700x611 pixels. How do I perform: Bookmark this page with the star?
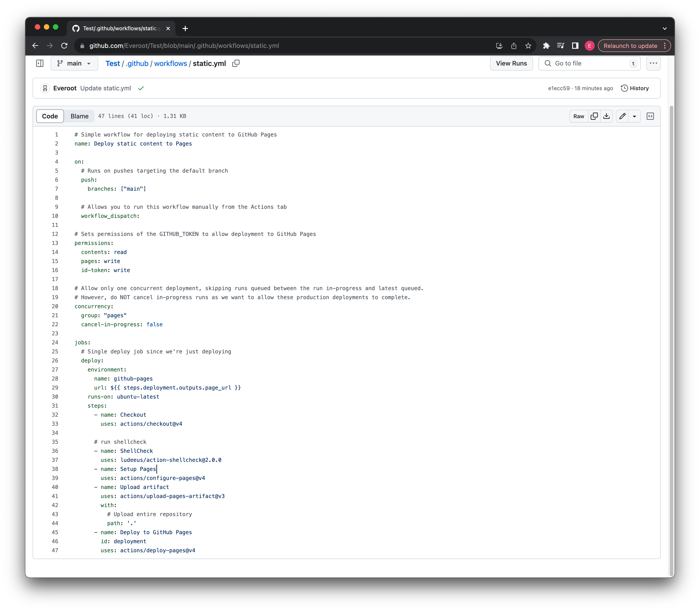tap(528, 46)
